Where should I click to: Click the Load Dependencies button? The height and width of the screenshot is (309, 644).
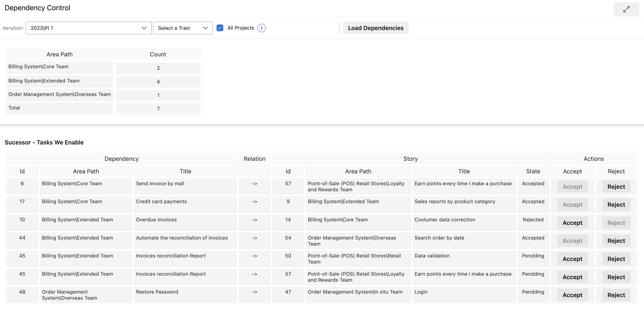376,28
